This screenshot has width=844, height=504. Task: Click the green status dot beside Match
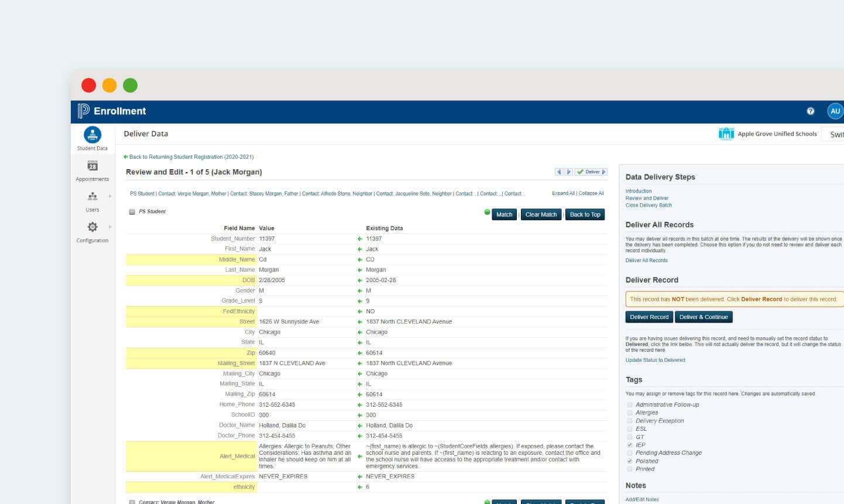pos(487,211)
